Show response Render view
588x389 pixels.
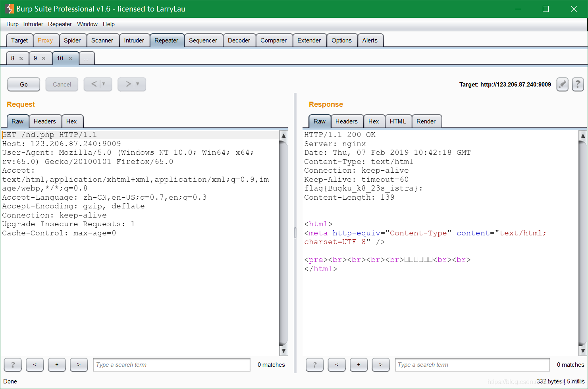coord(426,121)
